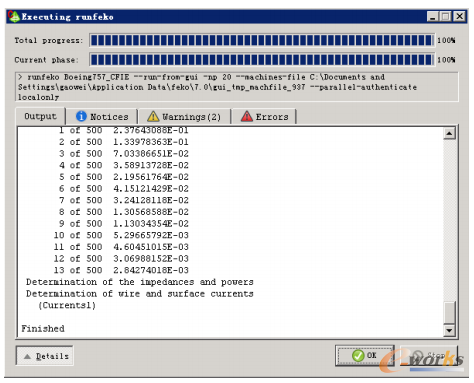Click the runfeko command line text box
Image resolution: width=474 pixels, height=383 pixels.
click(x=237, y=87)
